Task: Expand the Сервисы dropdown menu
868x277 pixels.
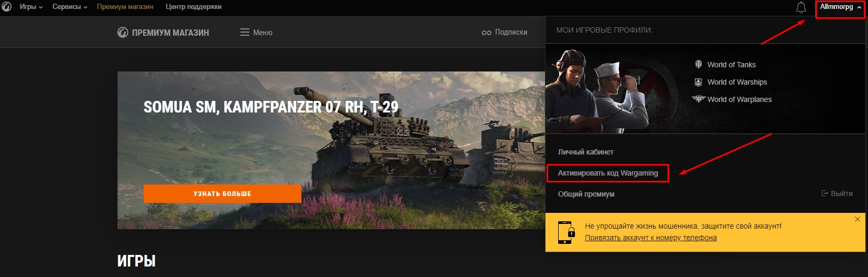Action: point(70,7)
